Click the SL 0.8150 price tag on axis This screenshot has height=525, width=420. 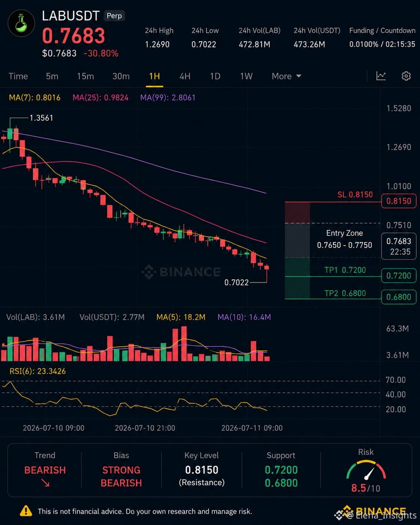coord(399,201)
